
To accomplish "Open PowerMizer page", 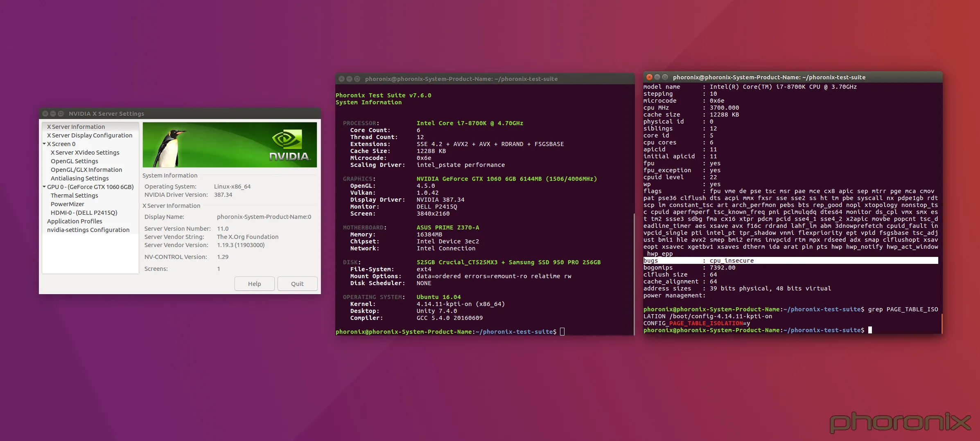I will click(x=68, y=204).
